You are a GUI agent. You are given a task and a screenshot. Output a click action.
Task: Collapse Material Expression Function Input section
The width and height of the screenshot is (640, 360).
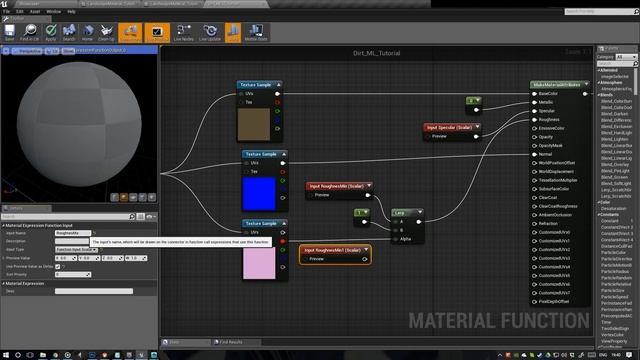(x=4, y=225)
